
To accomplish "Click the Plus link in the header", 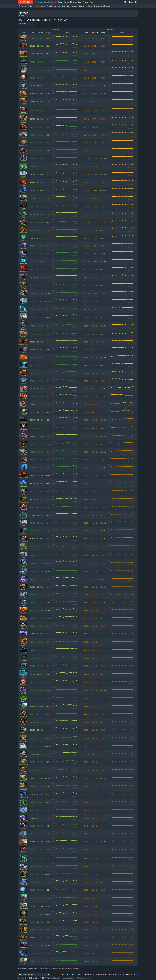I will pyautogui.click(x=91, y=2).
